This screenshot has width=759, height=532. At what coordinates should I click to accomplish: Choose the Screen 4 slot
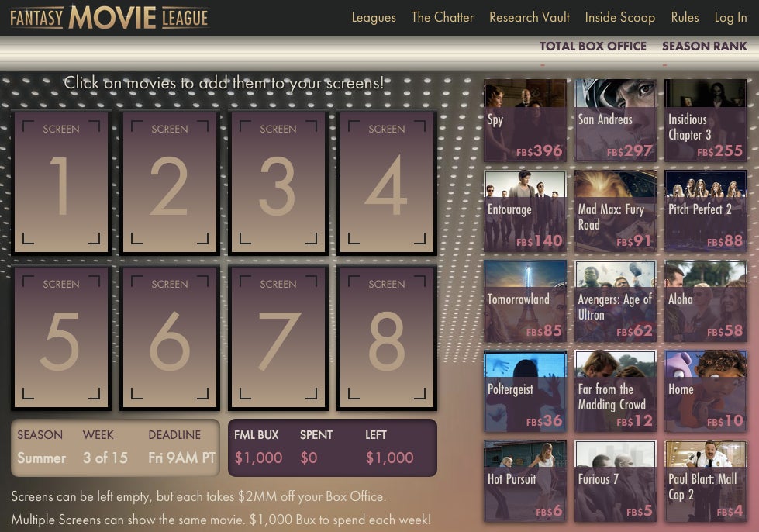tap(387, 182)
